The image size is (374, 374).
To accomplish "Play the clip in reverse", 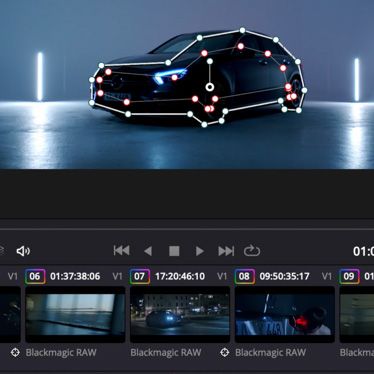I will (x=148, y=251).
